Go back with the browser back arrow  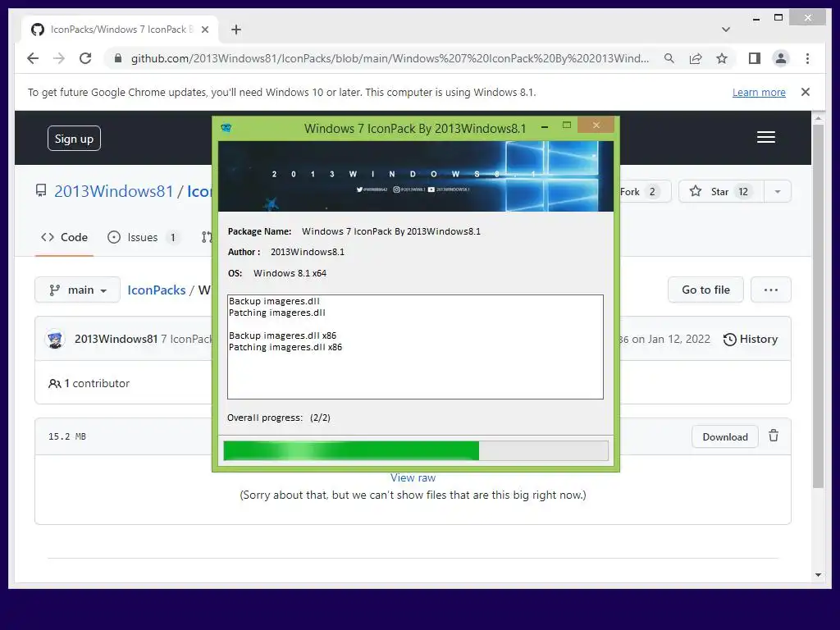[x=33, y=58]
